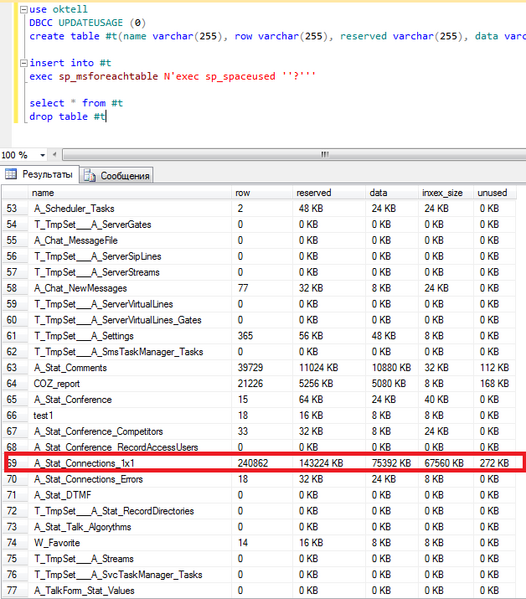526x599 pixels.
Task: Click the A_Stat_DTMF cell
Action: coord(130,495)
